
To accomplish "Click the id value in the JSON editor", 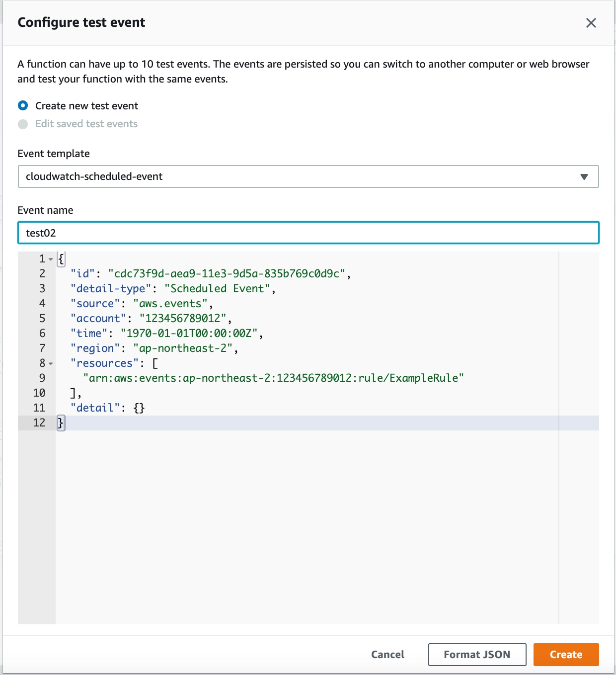I will pos(226,274).
